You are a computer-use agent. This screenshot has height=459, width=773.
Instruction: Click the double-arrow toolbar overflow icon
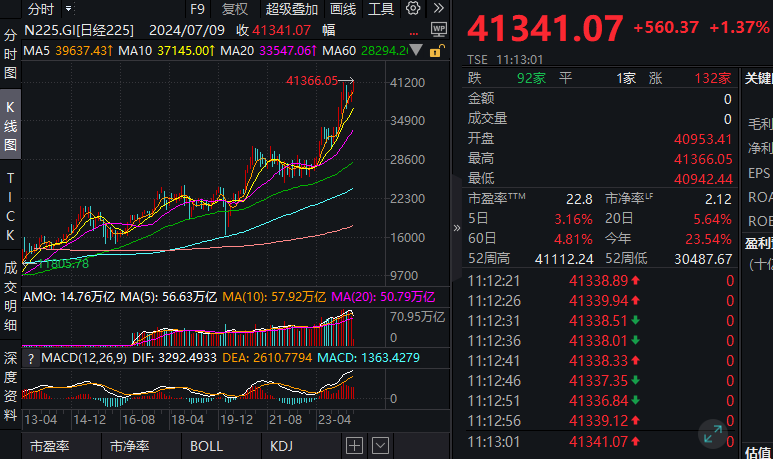tap(437, 9)
